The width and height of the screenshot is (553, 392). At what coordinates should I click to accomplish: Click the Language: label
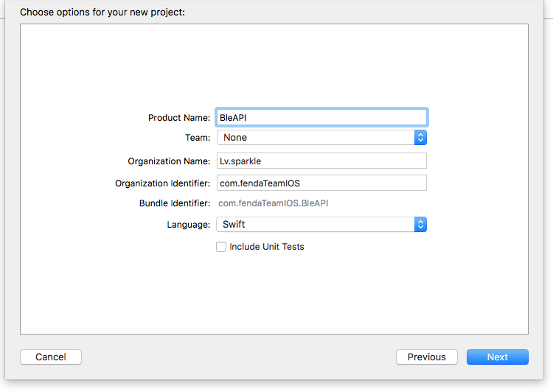tap(188, 225)
